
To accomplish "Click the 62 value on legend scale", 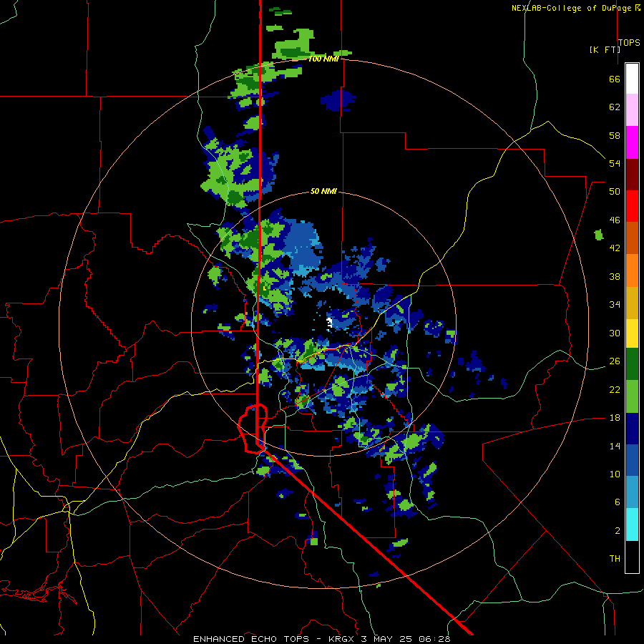I will (x=615, y=107).
